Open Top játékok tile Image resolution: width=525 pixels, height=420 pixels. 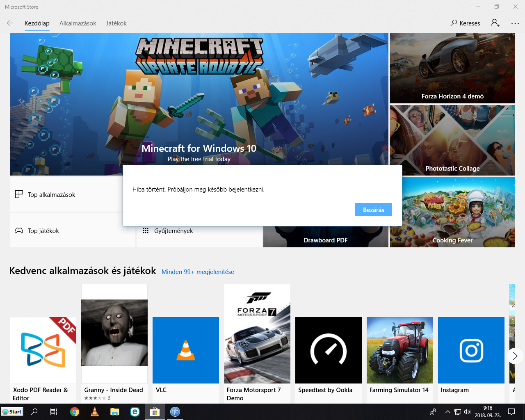tap(72, 231)
